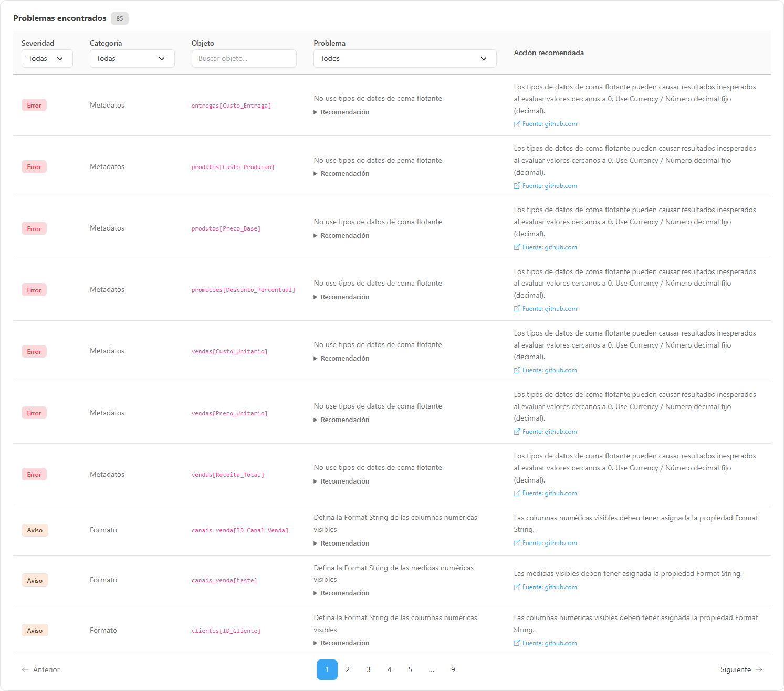This screenshot has height=691, width=784.
Task: Go to page 5 of results
Action: point(410,669)
